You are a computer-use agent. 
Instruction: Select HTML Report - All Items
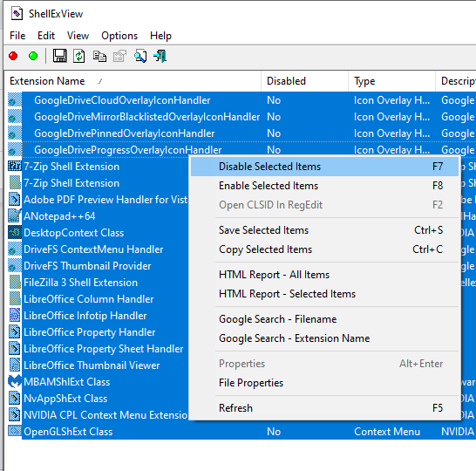point(324,275)
